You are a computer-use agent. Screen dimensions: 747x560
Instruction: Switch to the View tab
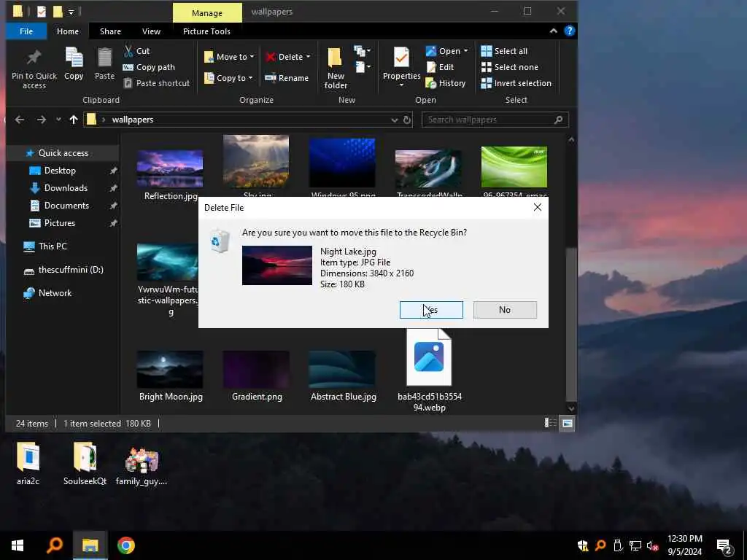[x=151, y=31]
